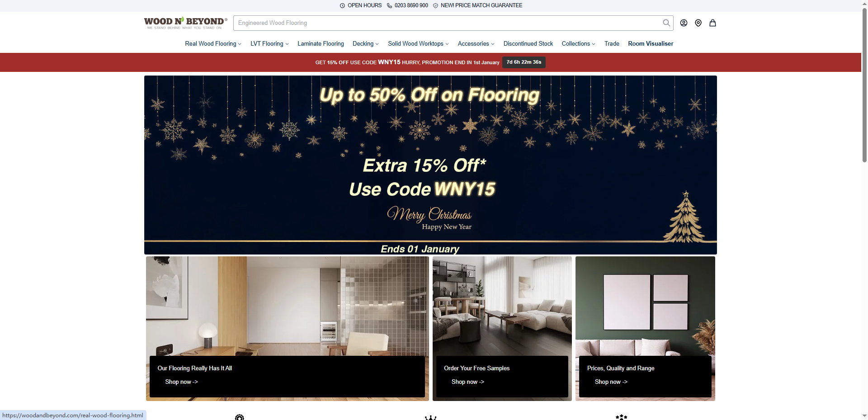The height and width of the screenshot is (420, 868).
Task: Expand the Real Wood Flooring menu
Action: click(x=213, y=44)
